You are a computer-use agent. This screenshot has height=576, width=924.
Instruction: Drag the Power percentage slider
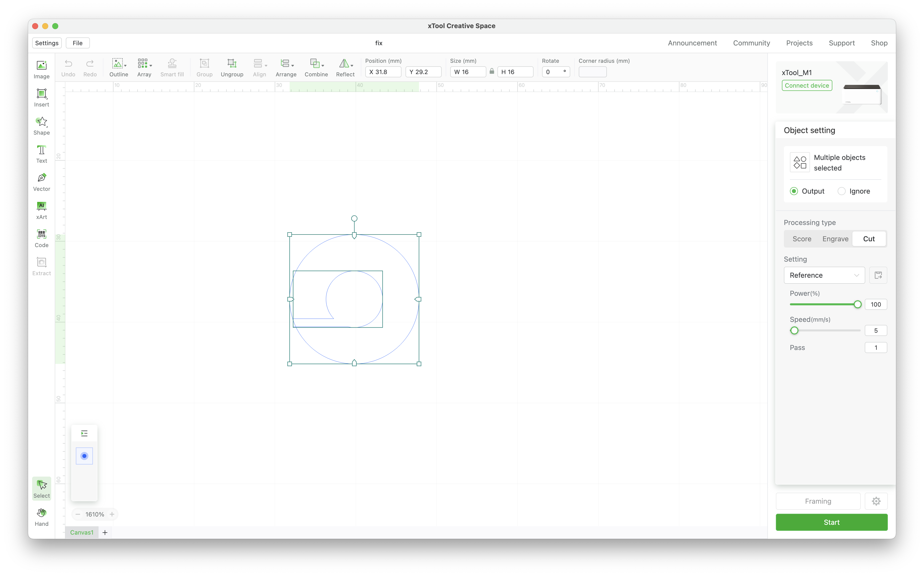click(x=857, y=304)
